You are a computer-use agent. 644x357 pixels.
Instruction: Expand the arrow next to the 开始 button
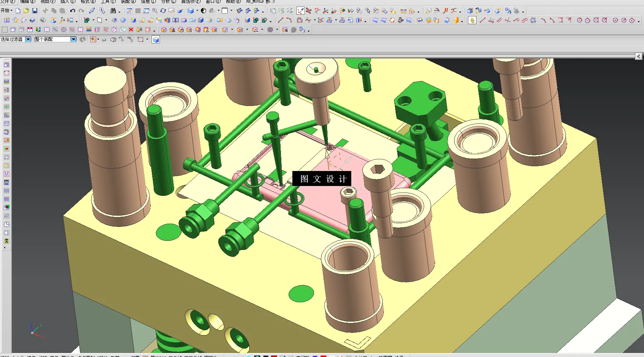(x=12, y=11)
